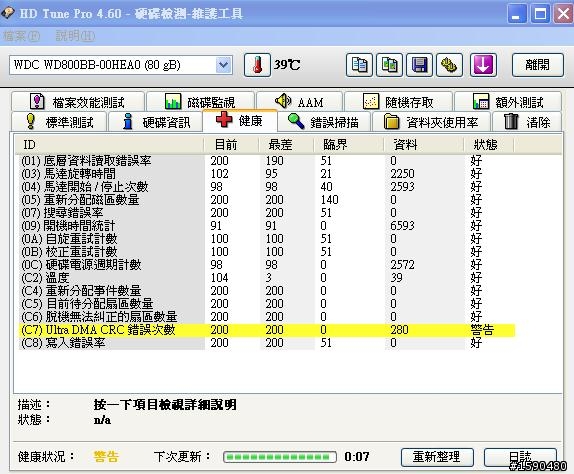Select row (C2) 溫度
Image resolution: width=574 pixels, height=474 pixels.
267,278
